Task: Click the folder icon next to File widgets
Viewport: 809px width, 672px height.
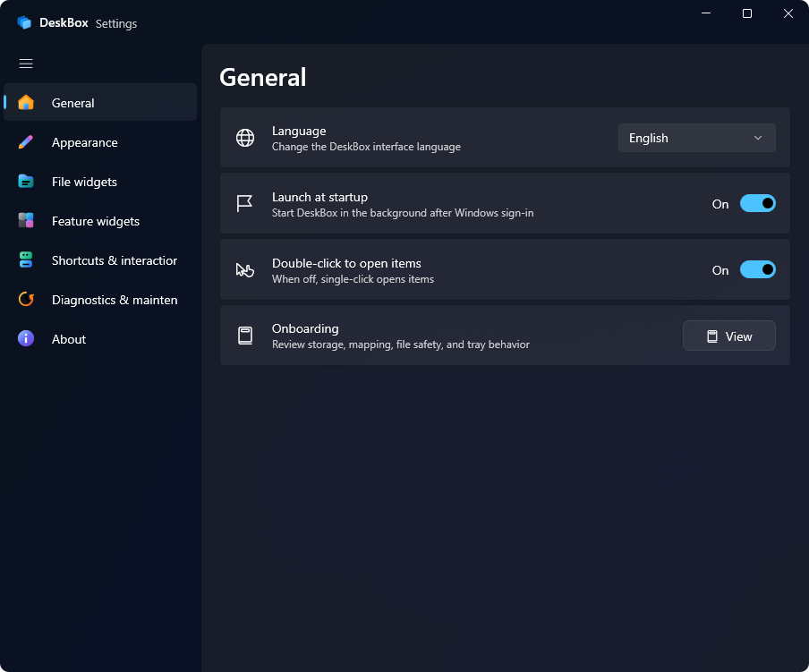Action: (26, 182)
